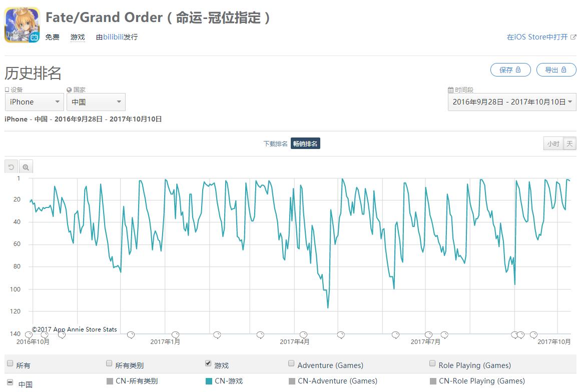Click event bubble marker under 2017年1月

[175, 335]
